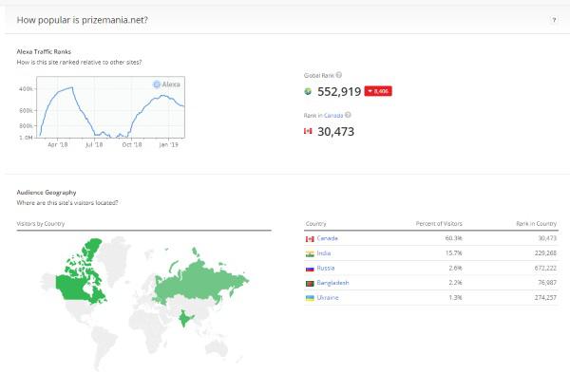Open the Canada country link in table

point(327,238)
